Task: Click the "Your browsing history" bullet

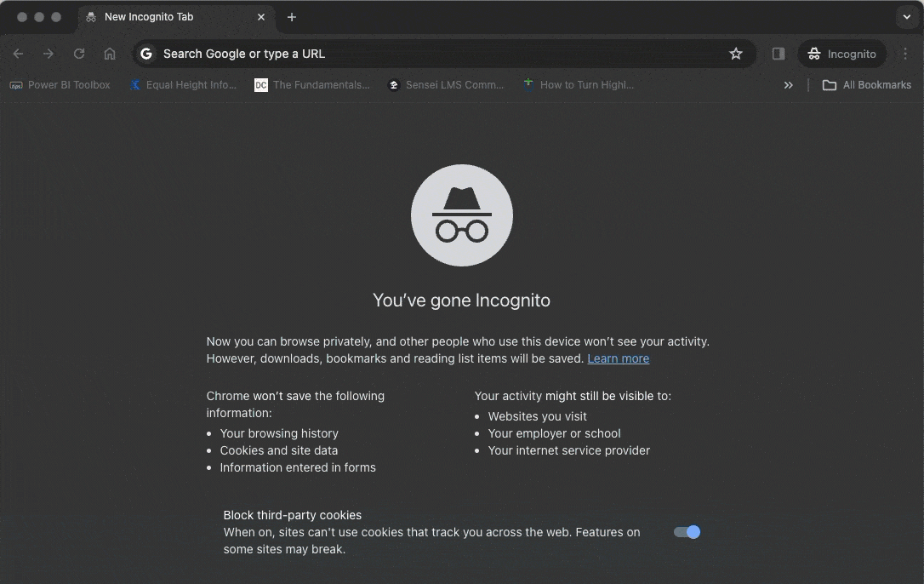Action: (x=279, y=433)
